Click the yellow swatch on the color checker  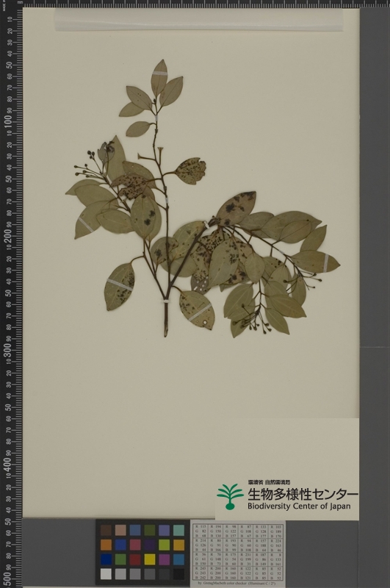(x=150, y=559)
